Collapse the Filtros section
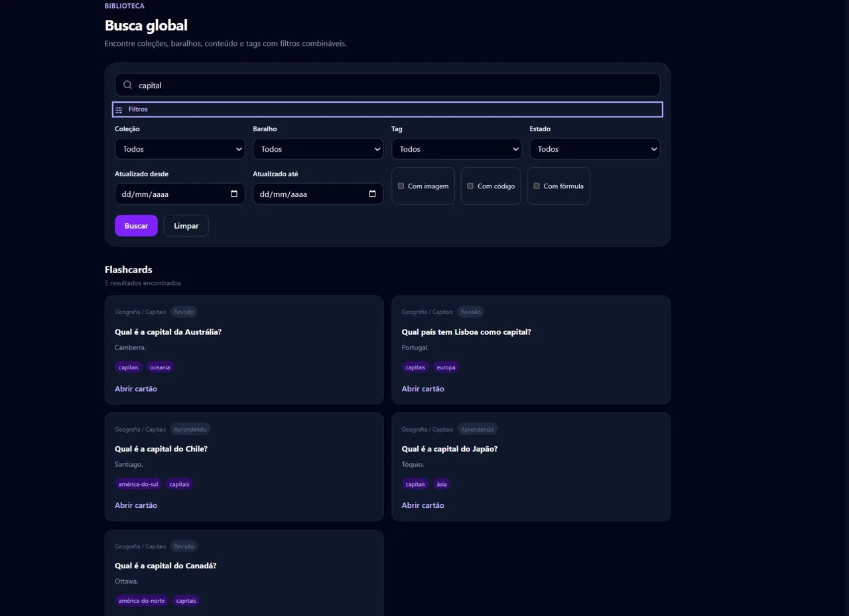The image size is (849, 616). coord(387,109)
